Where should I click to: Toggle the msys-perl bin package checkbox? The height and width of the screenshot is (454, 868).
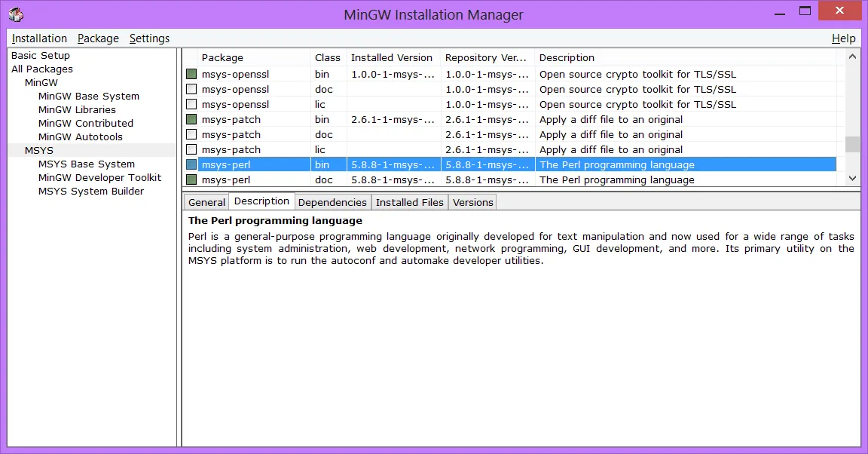(x=191, y=164)
